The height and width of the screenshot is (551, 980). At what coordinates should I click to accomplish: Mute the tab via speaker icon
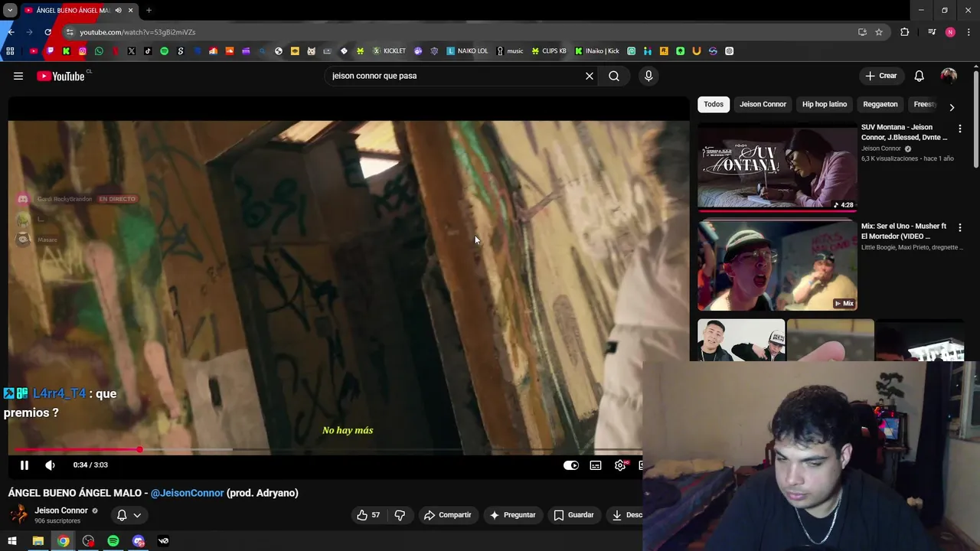(x=118, y=10)
